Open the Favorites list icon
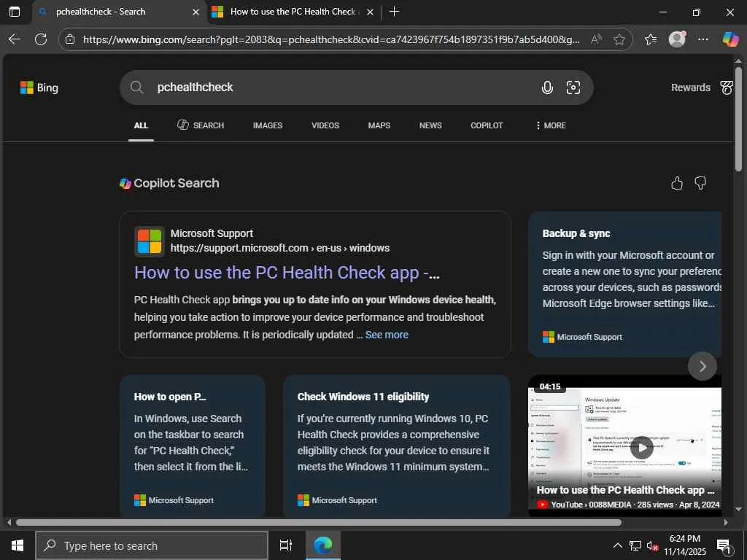Image resolution: width=747 pixels, height=560 pixels. (650, 39)
